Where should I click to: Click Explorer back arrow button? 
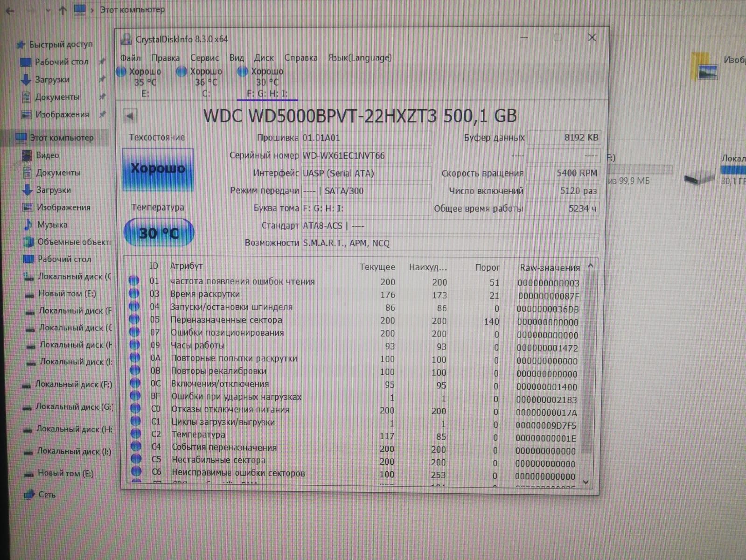point(10,10)
